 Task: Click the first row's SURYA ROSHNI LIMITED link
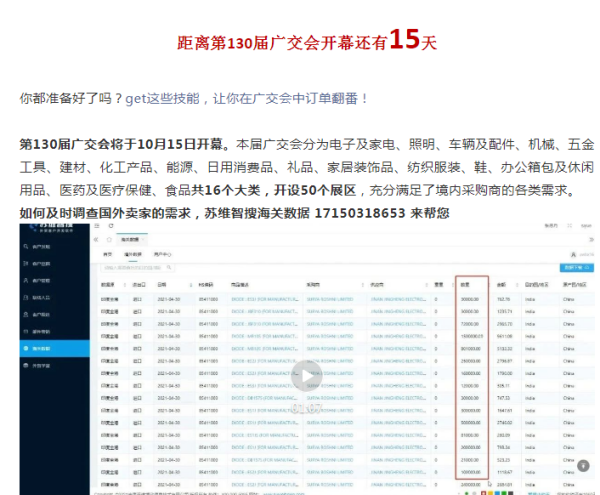pos(330,299)
